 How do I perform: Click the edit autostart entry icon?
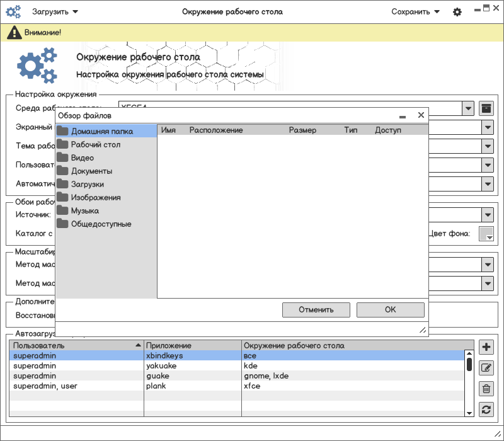point(486,368)
